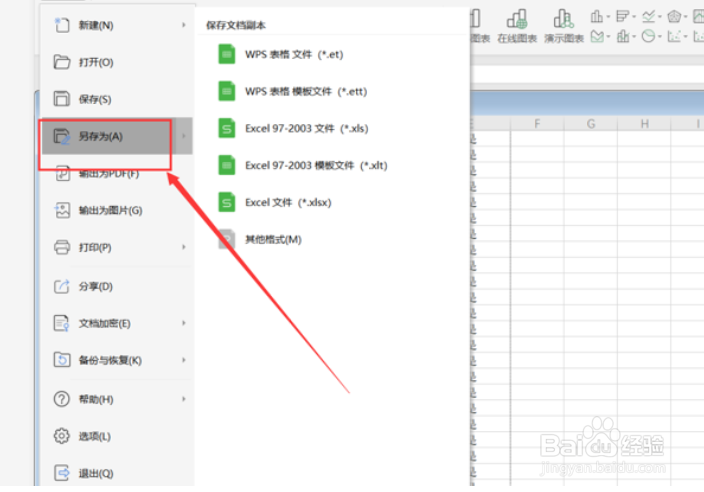
Task: Insert a line chart from the ribbon
Action: (648, 17)
